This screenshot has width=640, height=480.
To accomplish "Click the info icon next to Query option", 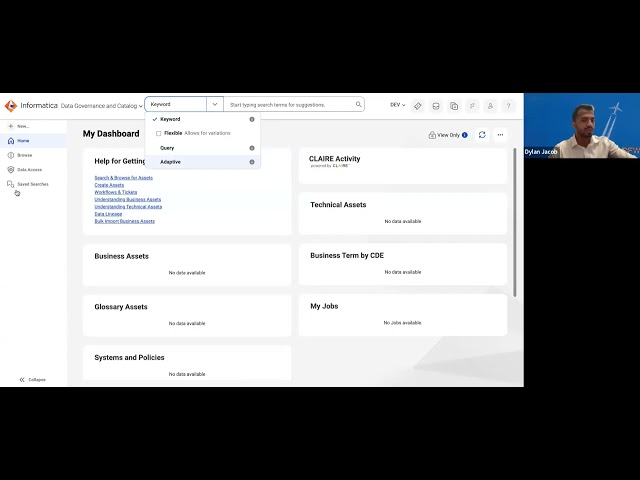I will (252, 148).
